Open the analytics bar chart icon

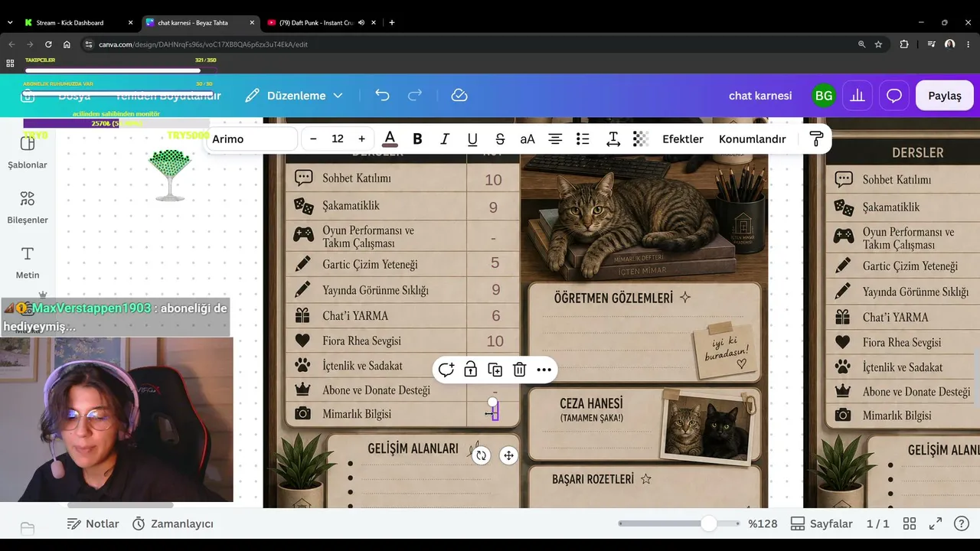pyautogui.click(x=857, y=96)
